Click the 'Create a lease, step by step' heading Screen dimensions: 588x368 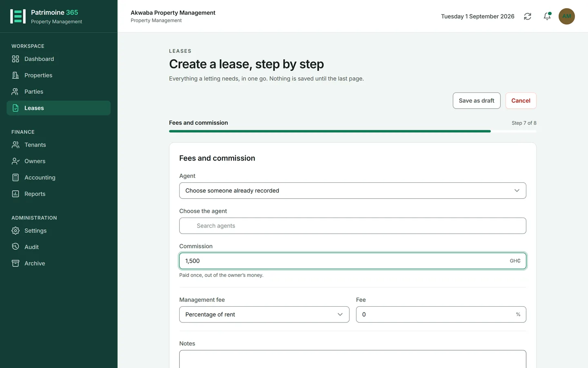coord(247,64)
